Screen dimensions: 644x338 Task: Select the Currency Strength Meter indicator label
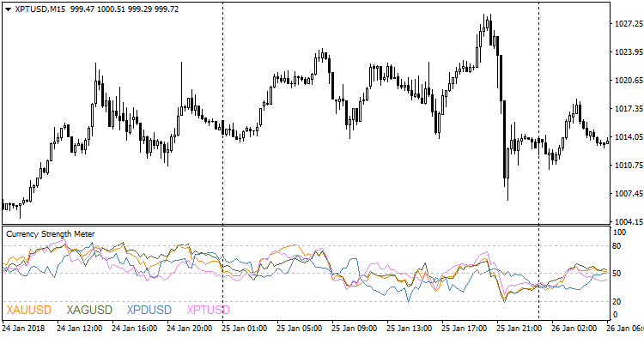coord(50,234)
